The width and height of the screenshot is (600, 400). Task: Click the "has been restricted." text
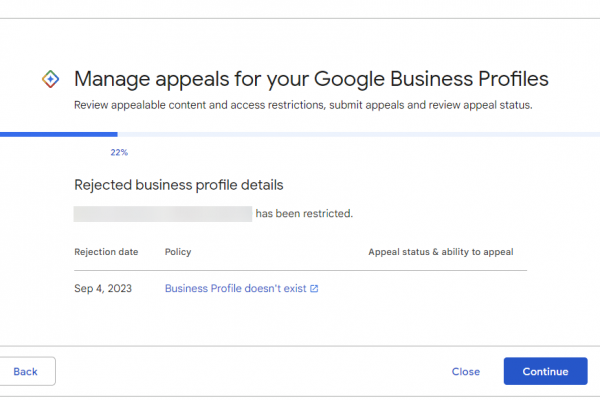coord(304,213)
